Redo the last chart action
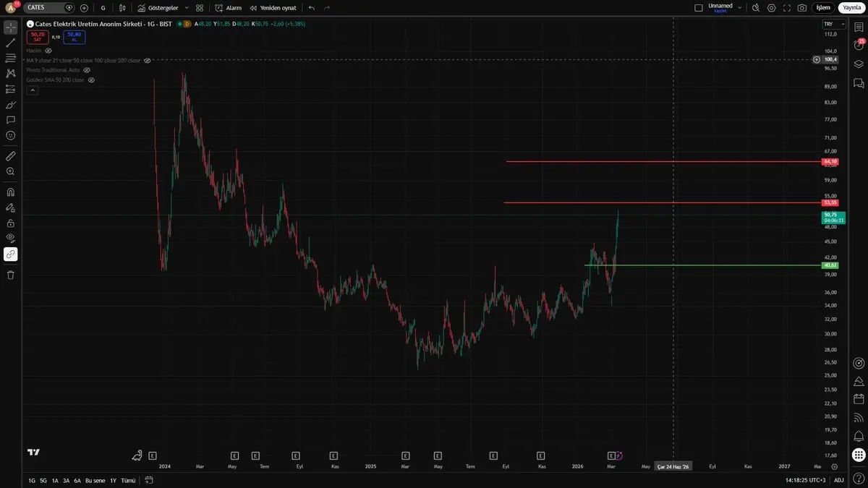This screenshot has width=868, height=488. [327, 7]
